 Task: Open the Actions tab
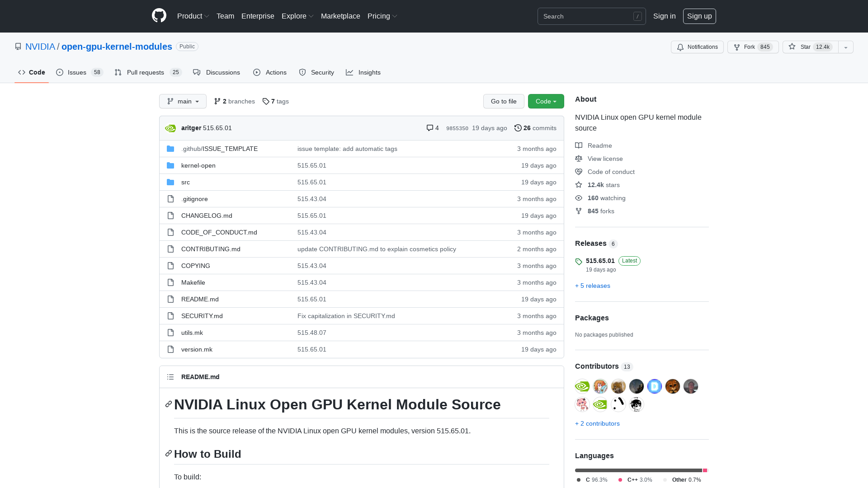tap(270, 72)
